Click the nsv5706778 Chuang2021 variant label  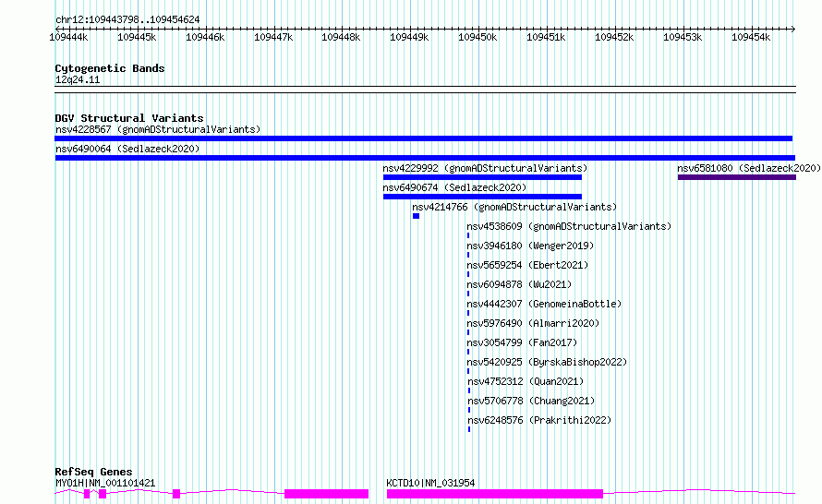532,401
